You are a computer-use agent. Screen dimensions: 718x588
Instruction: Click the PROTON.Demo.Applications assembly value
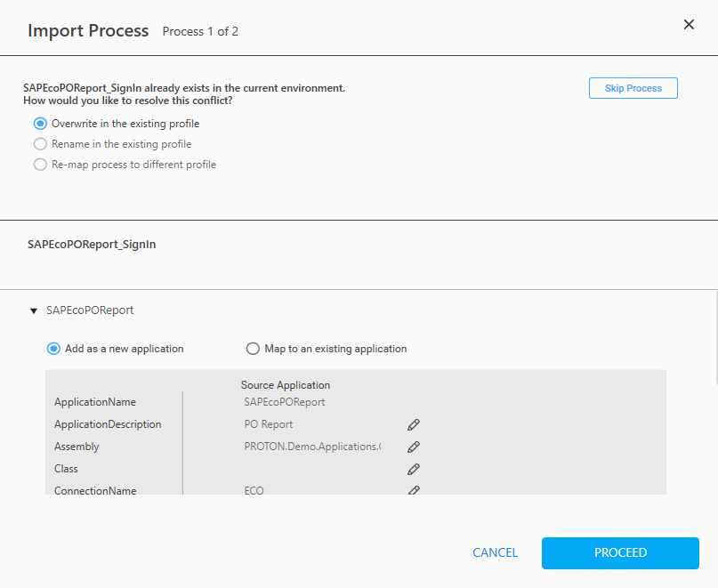click(313, 447)
